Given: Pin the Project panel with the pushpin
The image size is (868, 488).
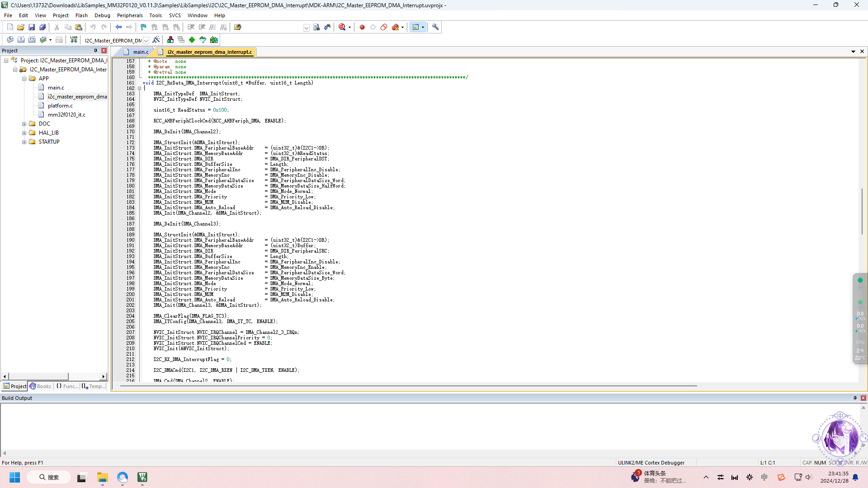Looking at the screenshot, I should [95, 51].
